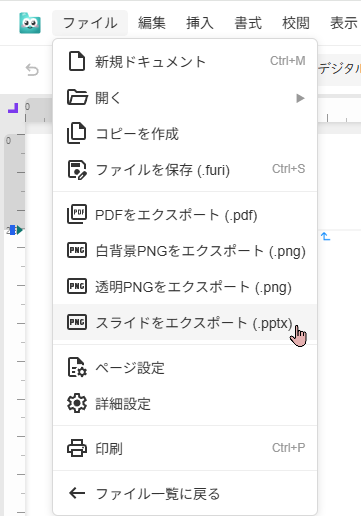Click PNG icon beside 透明PNGをエクスポート
361x516 pixels.
[x=77, y=286]
